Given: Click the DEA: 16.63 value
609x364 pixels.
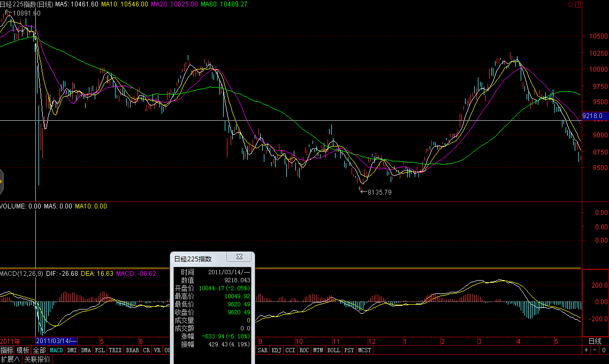Looking at the screenshot, I should 97,274.
